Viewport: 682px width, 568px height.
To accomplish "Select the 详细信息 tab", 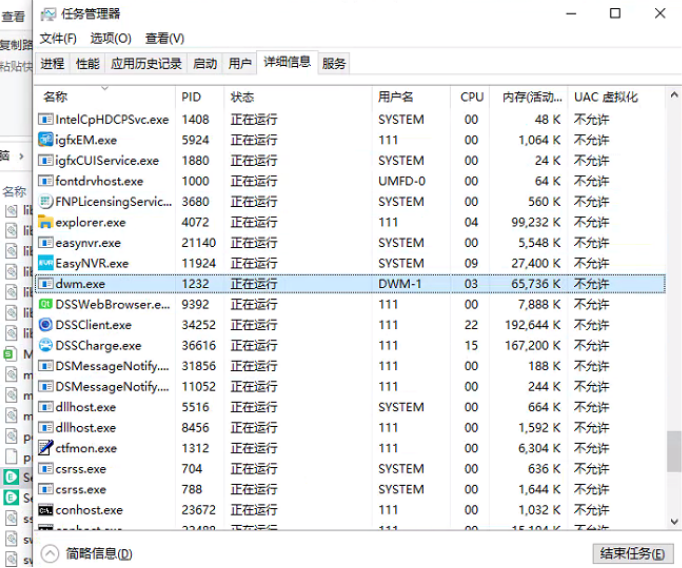I will click(287, 62).
